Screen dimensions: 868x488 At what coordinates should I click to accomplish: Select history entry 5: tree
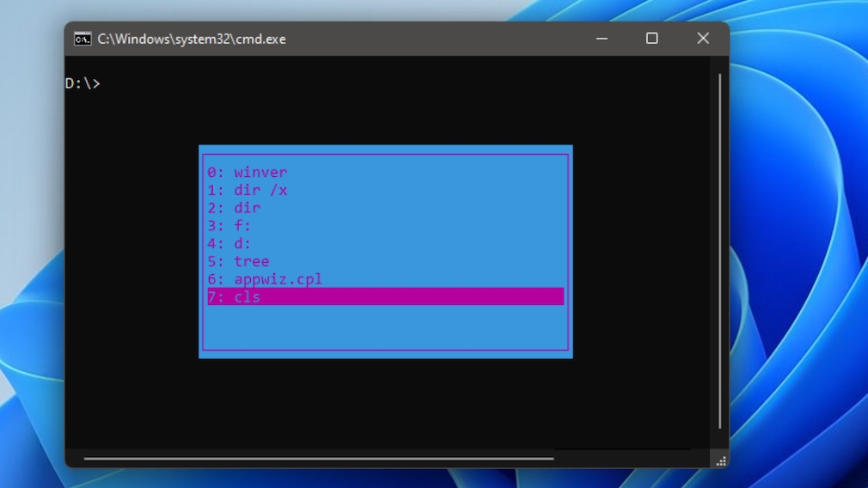tap(385, 260)
